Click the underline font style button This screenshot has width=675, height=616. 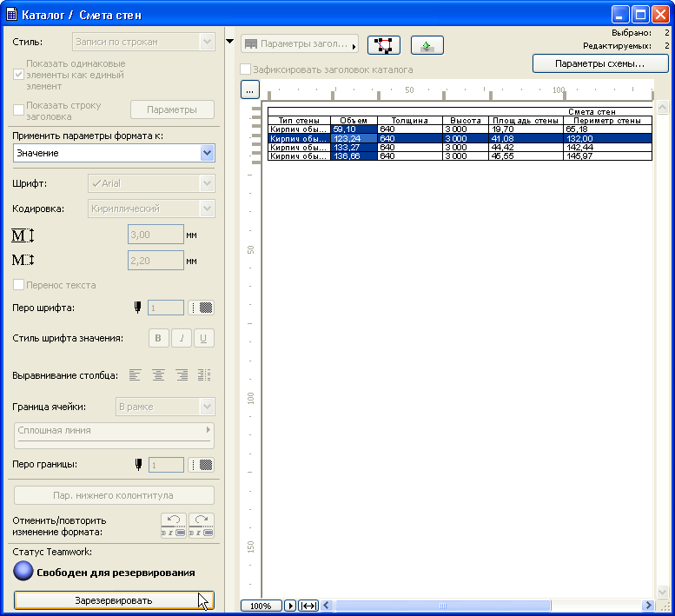pos(203,338)
